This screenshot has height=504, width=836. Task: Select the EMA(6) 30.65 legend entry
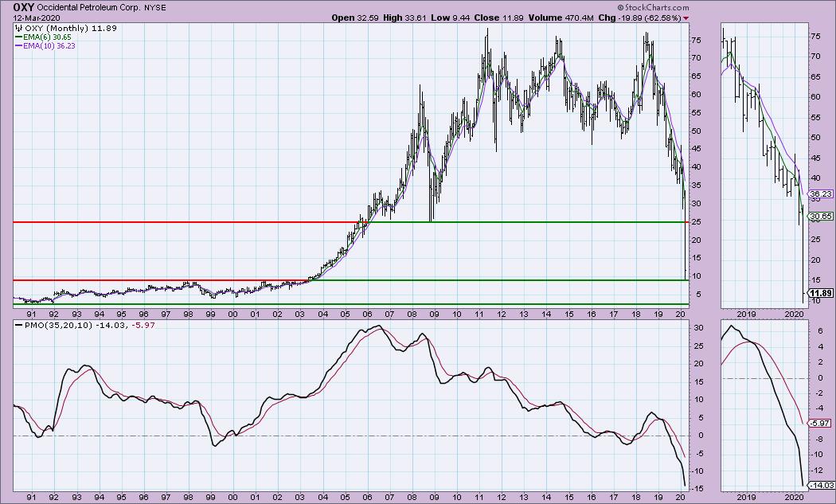[43, 37]
